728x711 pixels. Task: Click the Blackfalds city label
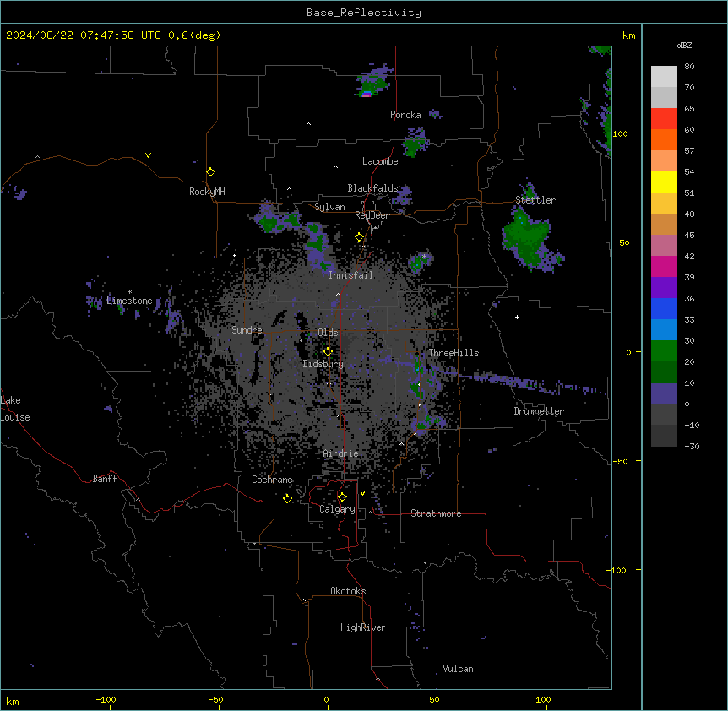[x=372, y=188]
